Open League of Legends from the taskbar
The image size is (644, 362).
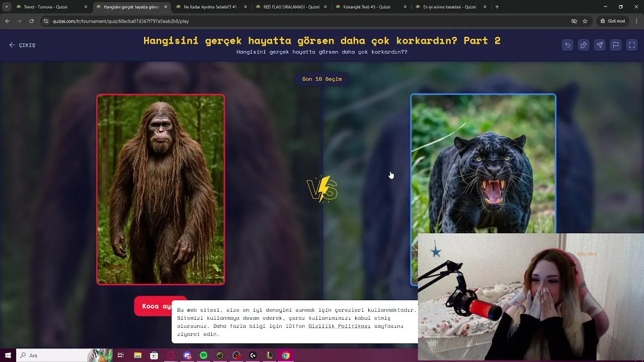click(269, 355)
